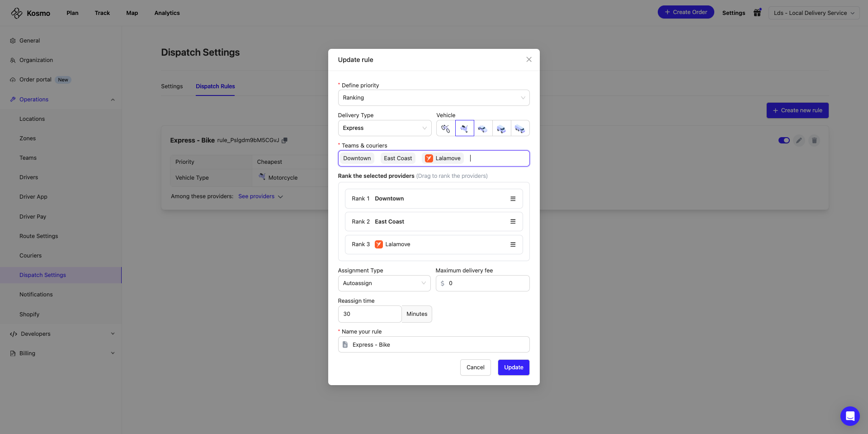Click the Cancel button
Viewport: 868px width, 434px height.
[x=475, y=367]
